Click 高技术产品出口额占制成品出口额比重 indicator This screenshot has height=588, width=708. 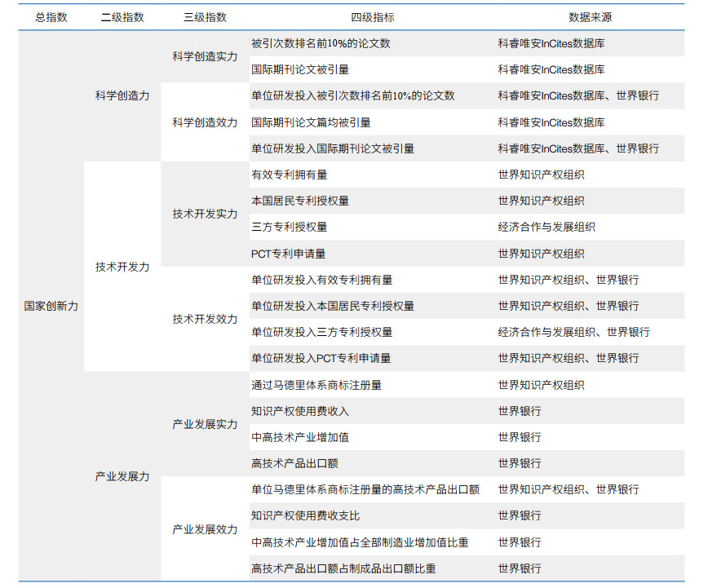pyautogui.click(x=343, y=568)
